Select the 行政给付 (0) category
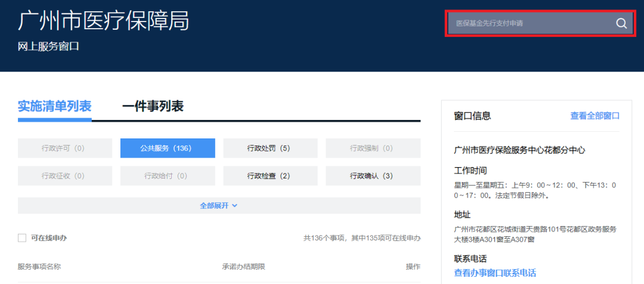Viewport: 644px width, 284px height. pyautogui.click(x=167, y=175)
